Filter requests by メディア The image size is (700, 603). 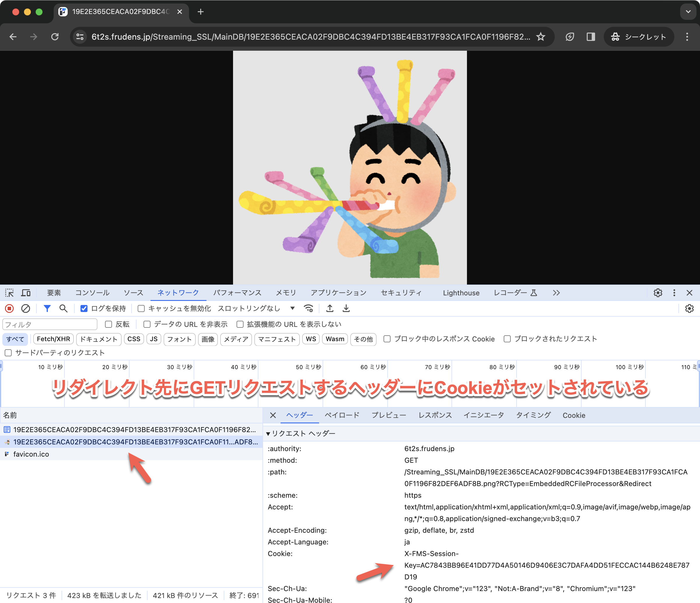tap(236, 339)
